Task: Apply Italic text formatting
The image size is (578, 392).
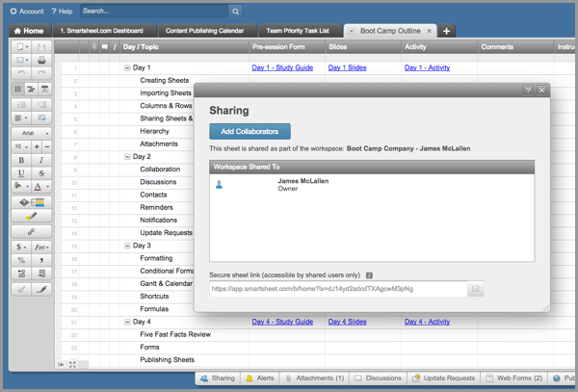Action: (42, 160)
